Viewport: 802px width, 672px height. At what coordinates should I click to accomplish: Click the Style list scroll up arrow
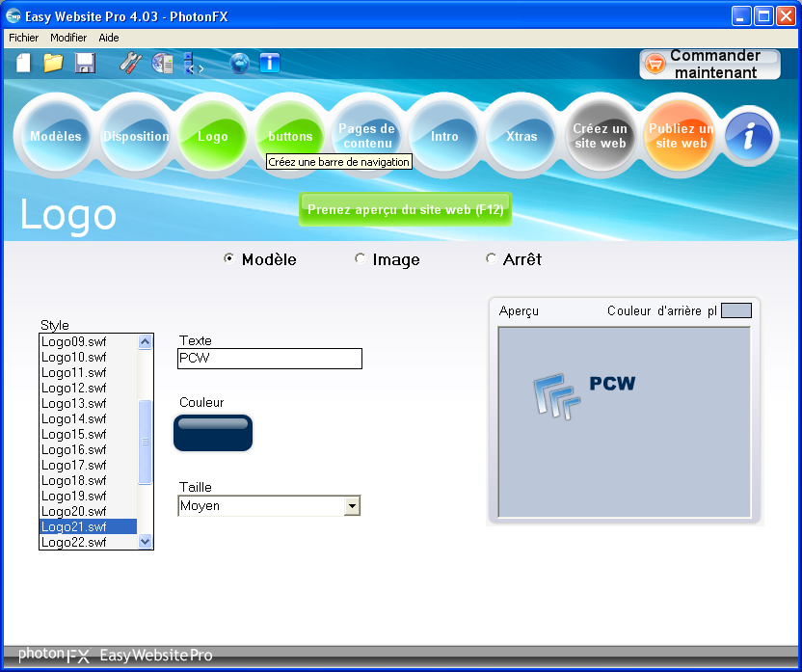click(146, 341)
